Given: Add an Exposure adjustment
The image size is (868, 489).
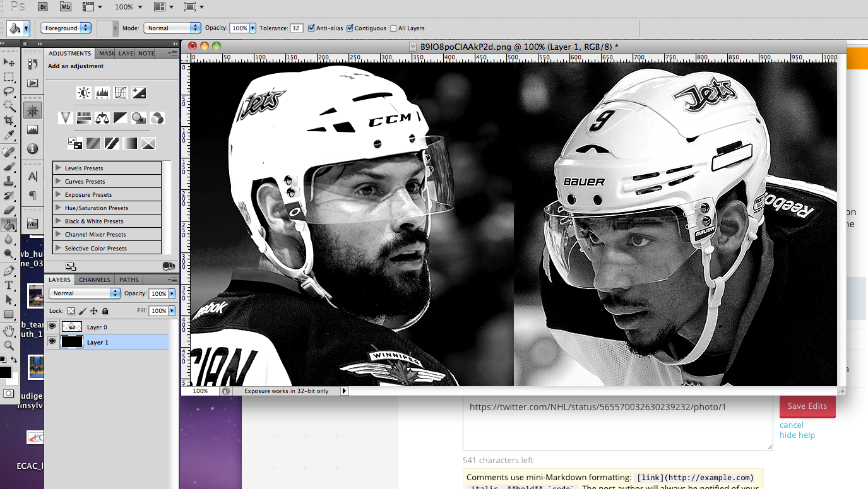Looking at the screenshot, I should tap(139, 93).
